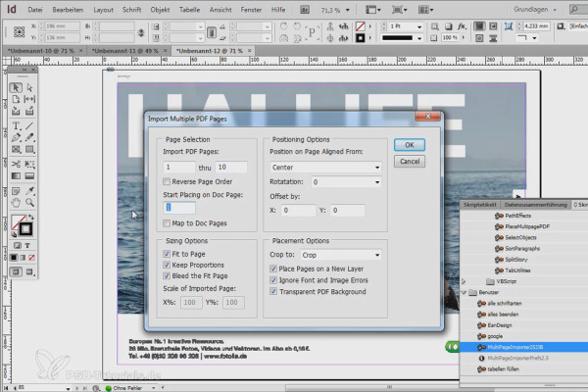This screenshot has height=392, width=588.
Task: Uncheck Keep Proportions checkbox
Action: [167, 265]
